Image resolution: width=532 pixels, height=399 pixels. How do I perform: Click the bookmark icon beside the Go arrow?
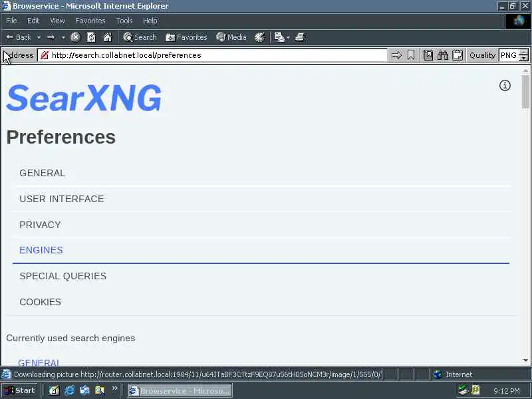(x=411, y=55)
